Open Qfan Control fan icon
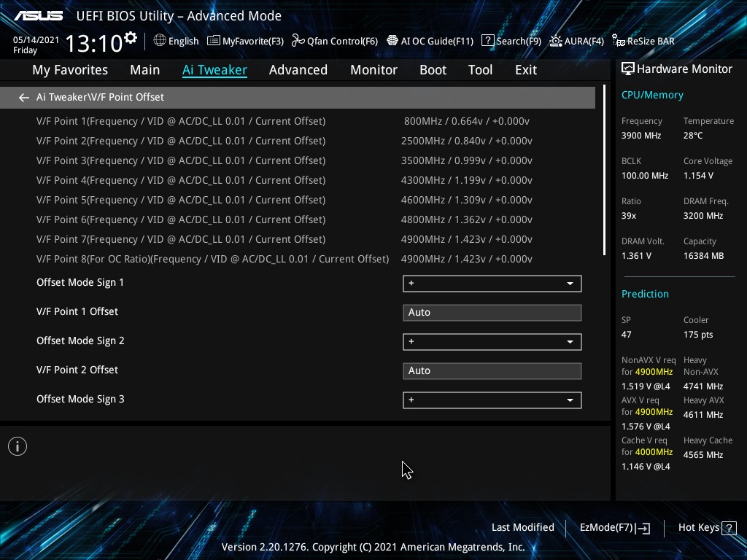Image resolution: width=747 pixels, height=560 pixels. point(298,41)
